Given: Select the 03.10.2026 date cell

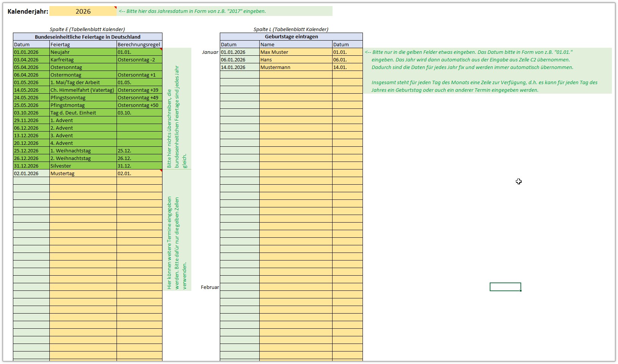Looking at the screenshot, I should point(31,113).
